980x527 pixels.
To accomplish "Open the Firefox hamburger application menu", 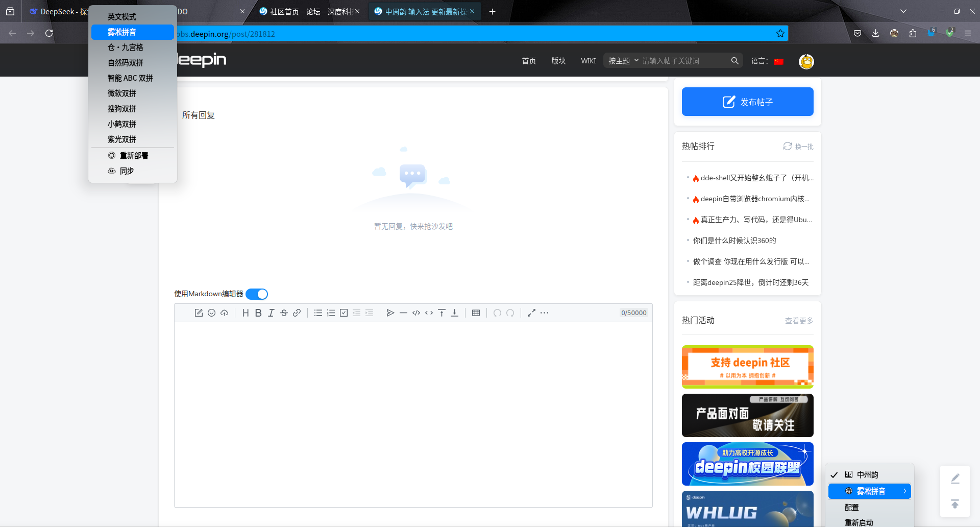I will (967, 33).
